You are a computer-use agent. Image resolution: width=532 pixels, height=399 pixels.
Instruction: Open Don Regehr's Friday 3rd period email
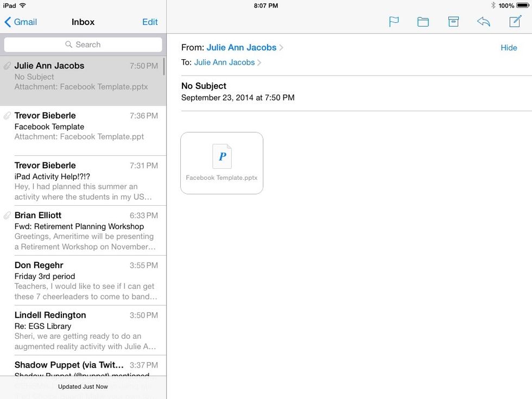pyautogui.click(x=83, y=280)
